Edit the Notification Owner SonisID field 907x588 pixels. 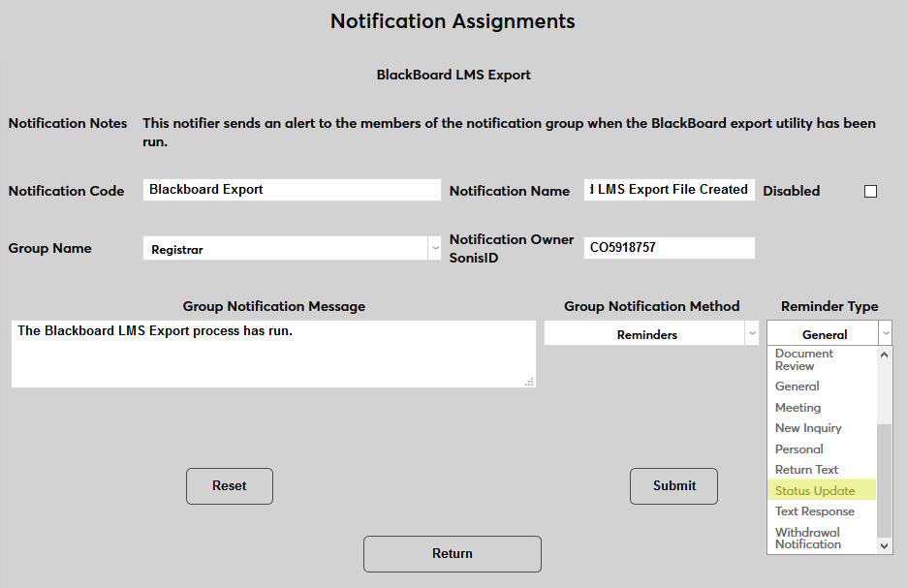[668, 248]
